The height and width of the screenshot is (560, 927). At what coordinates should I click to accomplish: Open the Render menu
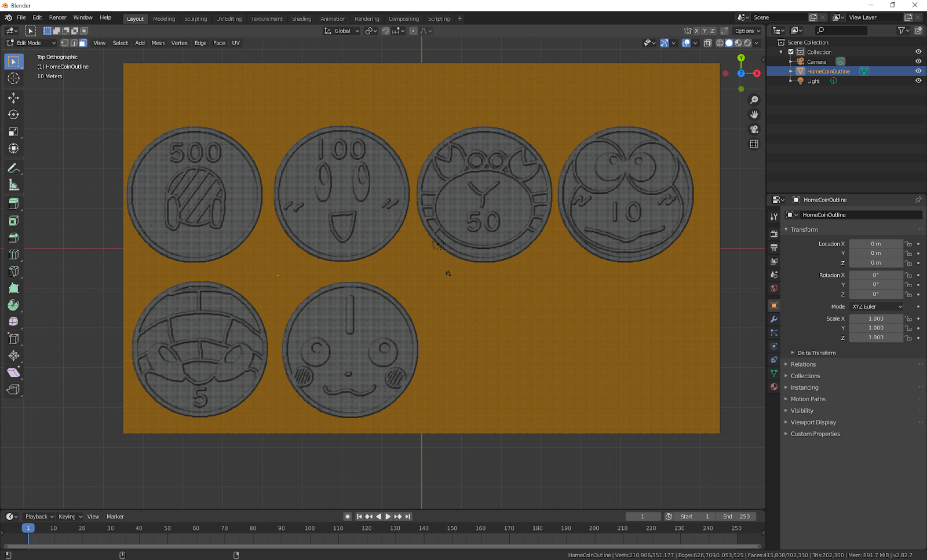(x=57, y=17)
